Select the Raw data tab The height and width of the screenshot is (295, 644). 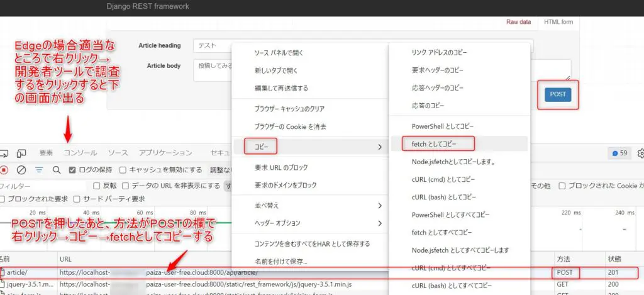(x=518, y=22)
